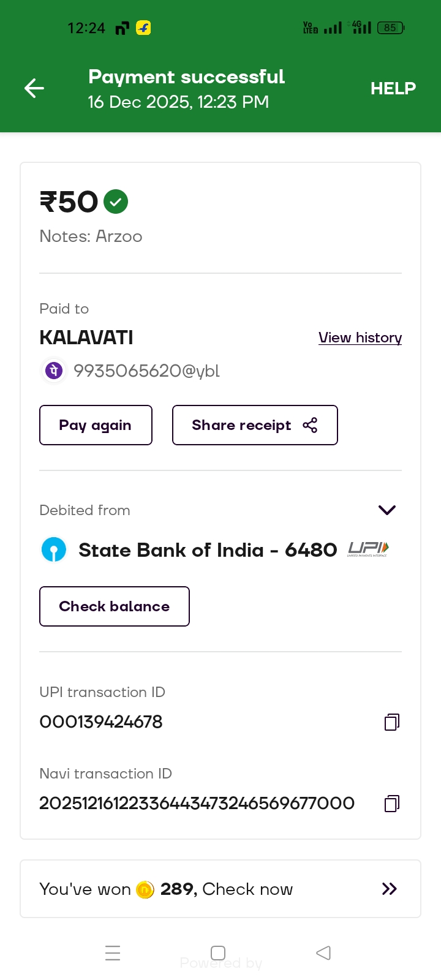
Task: Tap the back arrow in header
Action: pos(34,89)
